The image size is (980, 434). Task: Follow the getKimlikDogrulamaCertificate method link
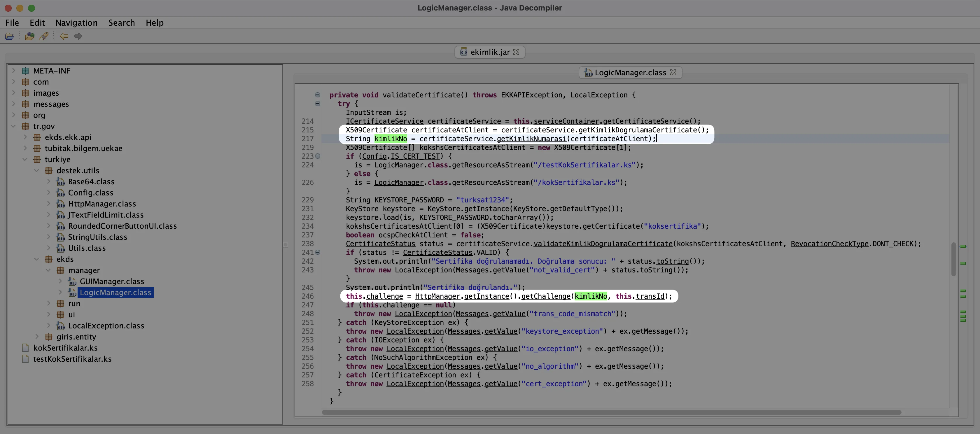point(638,130)
